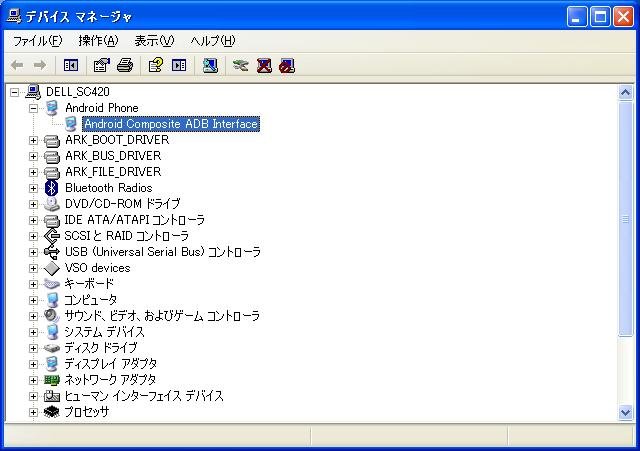
Task: Click the DELL_SC420 computer icon
Action: click(x=33, y=92)
